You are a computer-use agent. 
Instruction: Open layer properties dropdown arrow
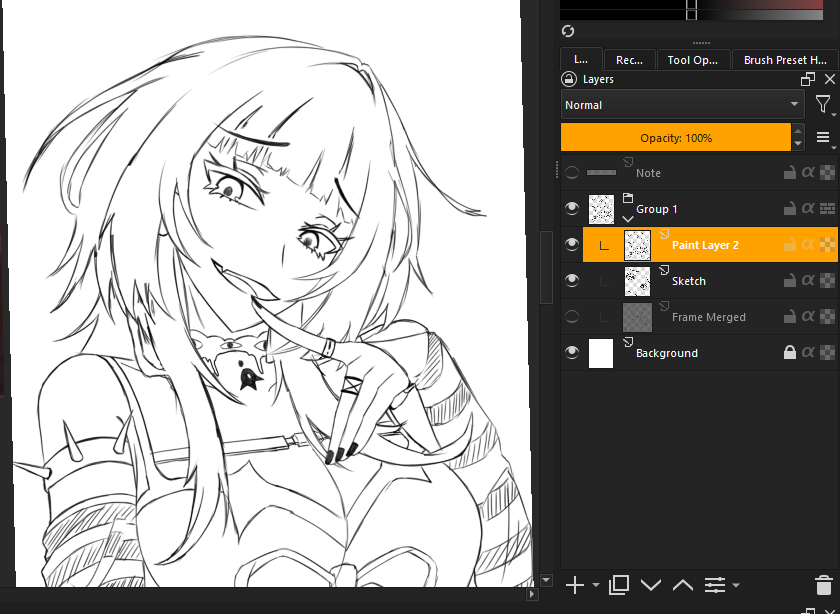tap(736, 585)
